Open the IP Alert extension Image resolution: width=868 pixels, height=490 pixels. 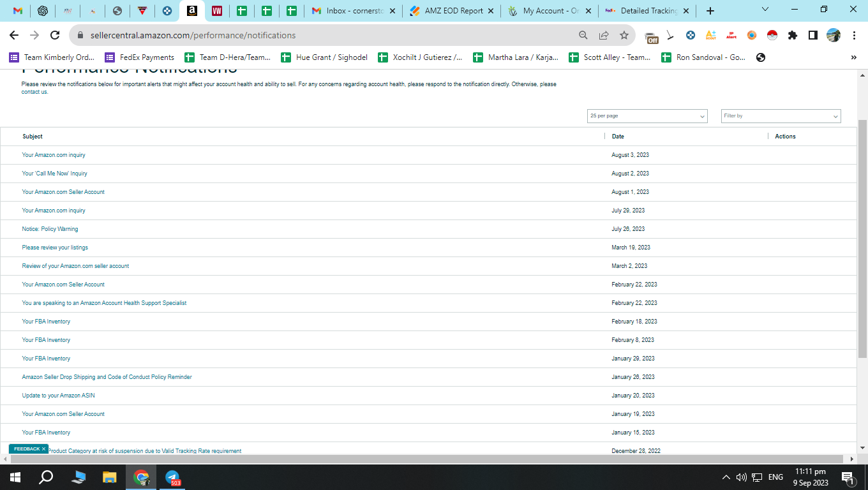pos(731,35)
